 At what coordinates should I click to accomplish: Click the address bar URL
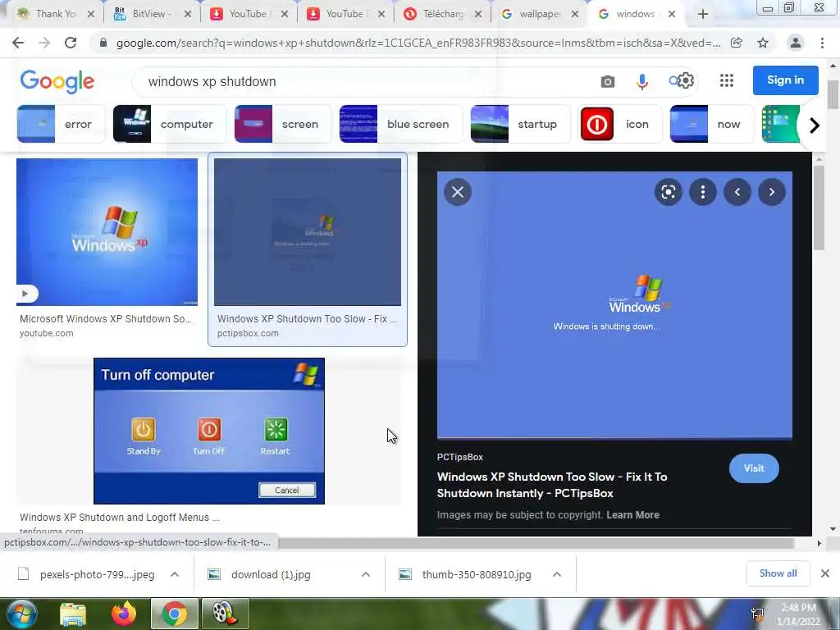point(418,43)
